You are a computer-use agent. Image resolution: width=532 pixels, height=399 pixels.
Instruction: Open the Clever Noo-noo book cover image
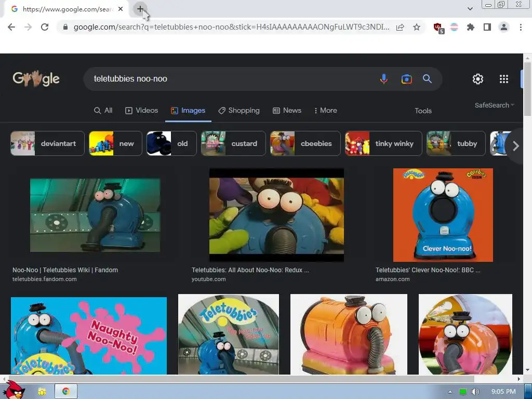443,215
